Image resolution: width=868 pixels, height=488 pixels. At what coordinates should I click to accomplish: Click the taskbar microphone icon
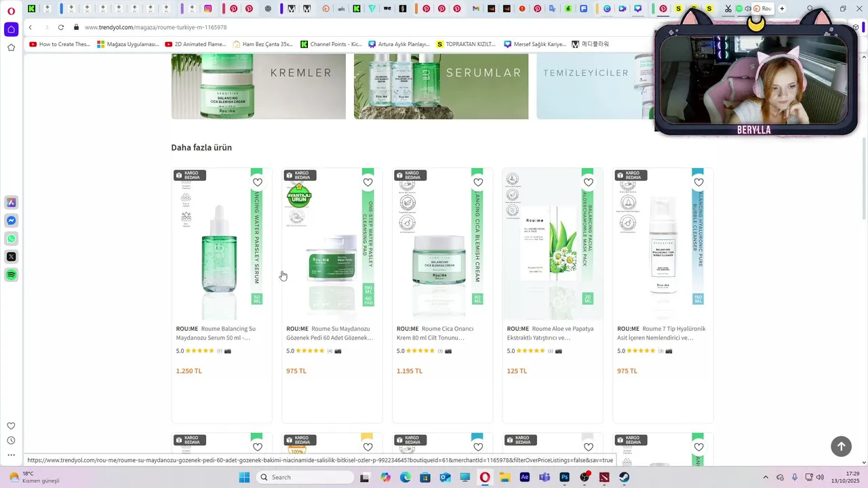[x=795, y=477]
